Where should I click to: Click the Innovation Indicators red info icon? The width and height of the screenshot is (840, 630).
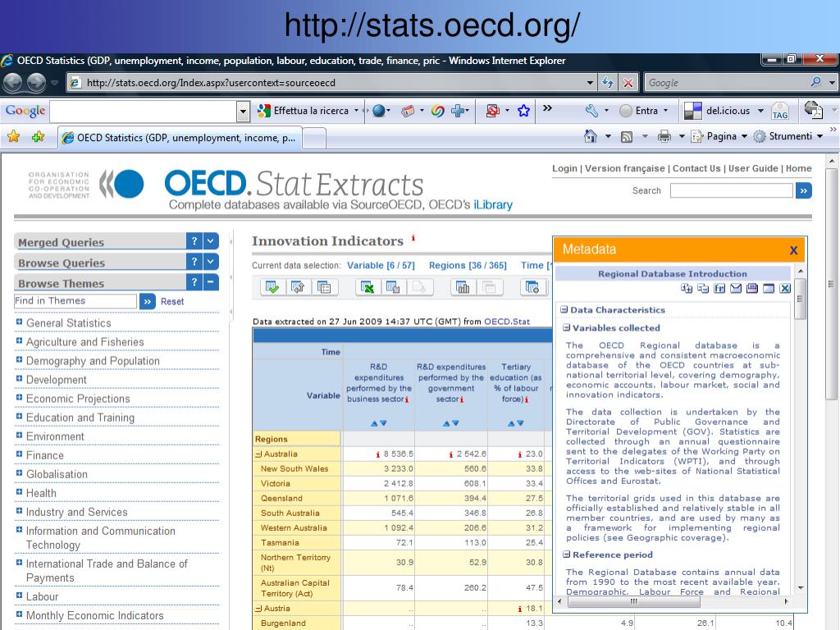tap(413, 237)
